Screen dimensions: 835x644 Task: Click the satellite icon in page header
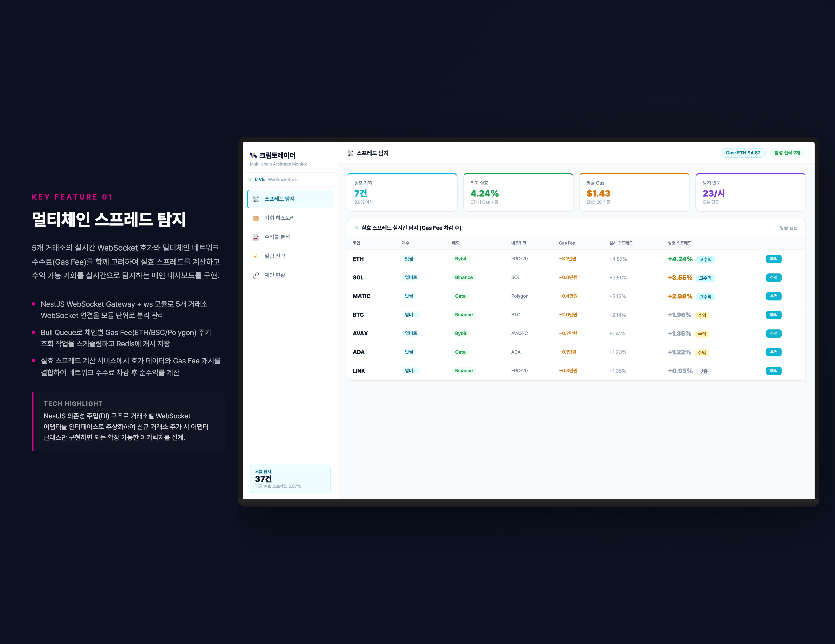pos(350,153)
